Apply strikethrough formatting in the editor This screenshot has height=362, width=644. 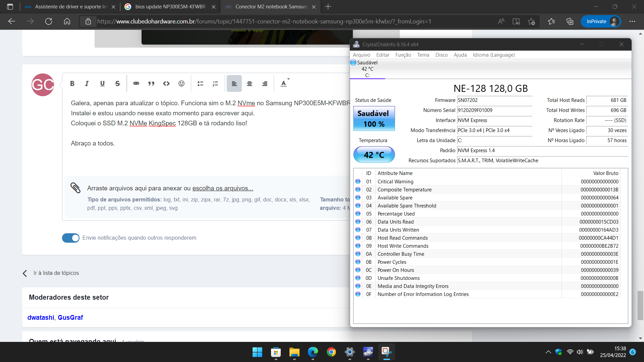pos(117,83)
